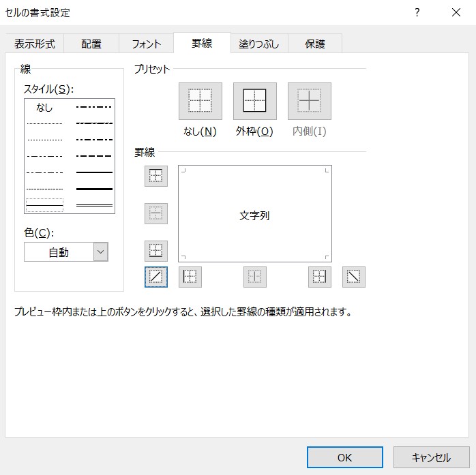Select the double line style
This screenshot has height=475, width=476.
[x=94, y=205]
